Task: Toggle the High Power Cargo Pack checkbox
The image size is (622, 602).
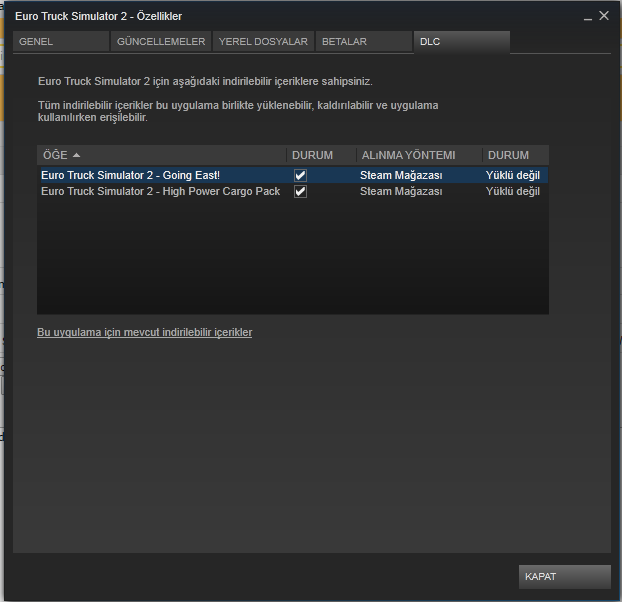Action: 300,192
